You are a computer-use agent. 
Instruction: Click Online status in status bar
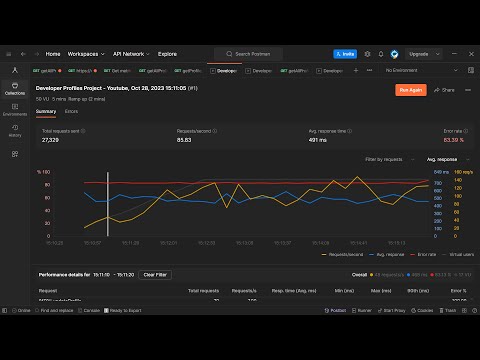pyautogui.click(x=21, y=310)
